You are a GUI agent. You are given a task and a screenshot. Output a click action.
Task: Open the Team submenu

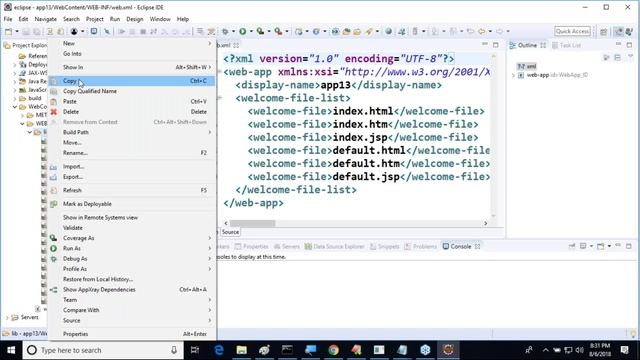[131, 300]
